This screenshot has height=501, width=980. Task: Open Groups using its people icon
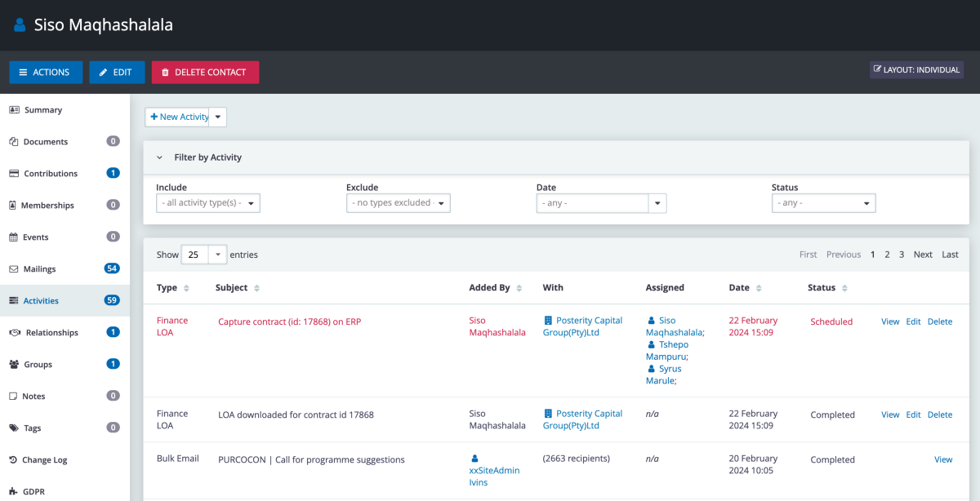(x=16, y=364)
